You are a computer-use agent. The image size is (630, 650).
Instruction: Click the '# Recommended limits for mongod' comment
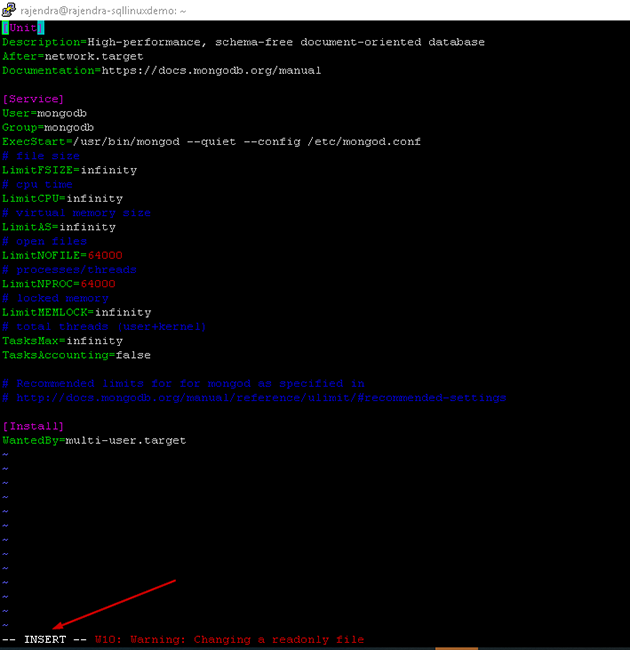pyautogui.click(x=183, y=383)
